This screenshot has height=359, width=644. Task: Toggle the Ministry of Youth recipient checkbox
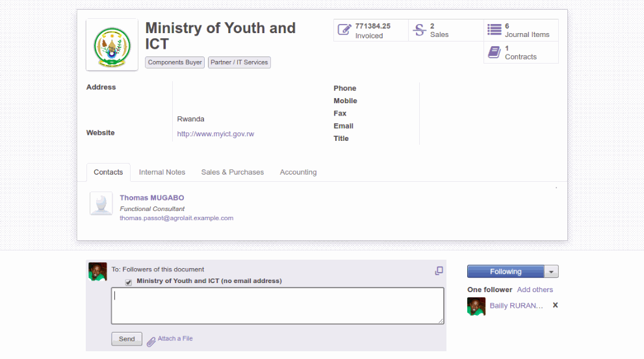(x=129, y=282)
